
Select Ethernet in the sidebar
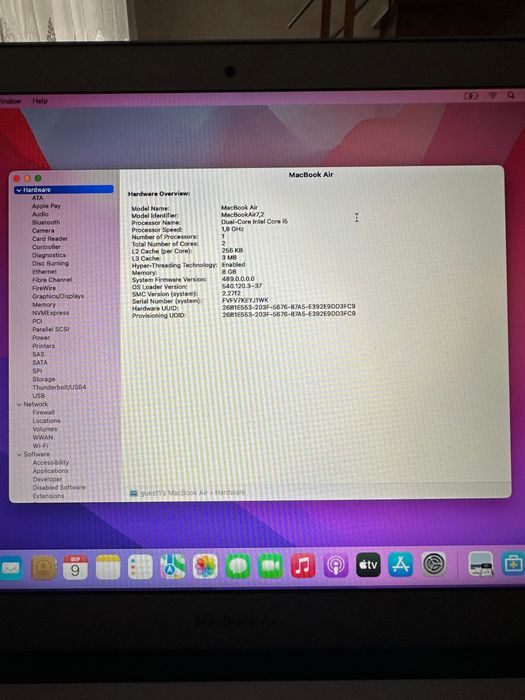coord(44,271)
